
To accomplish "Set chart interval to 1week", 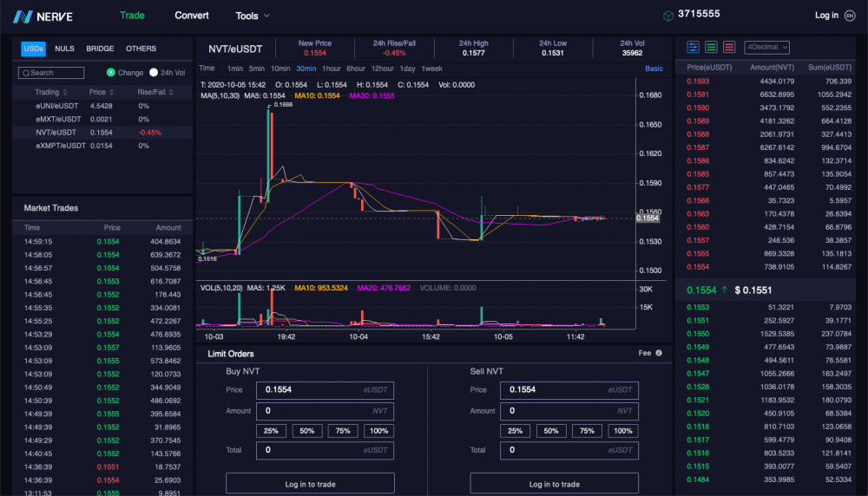I will (431, 69).
